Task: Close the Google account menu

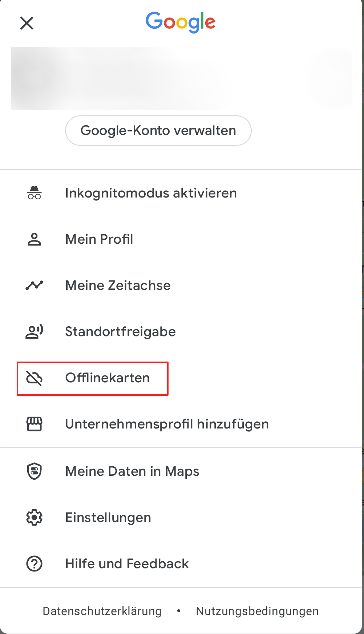Action: 27,23
